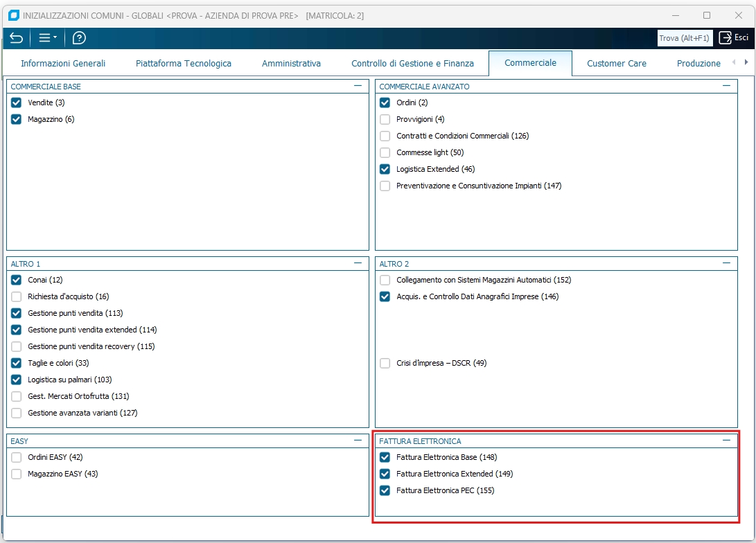
Task: Collapse the EASY panel
Action: (x=358, y=440)
